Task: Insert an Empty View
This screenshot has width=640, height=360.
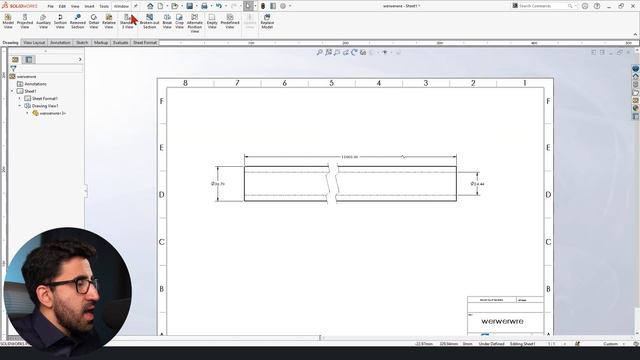Action: (212, 21)
